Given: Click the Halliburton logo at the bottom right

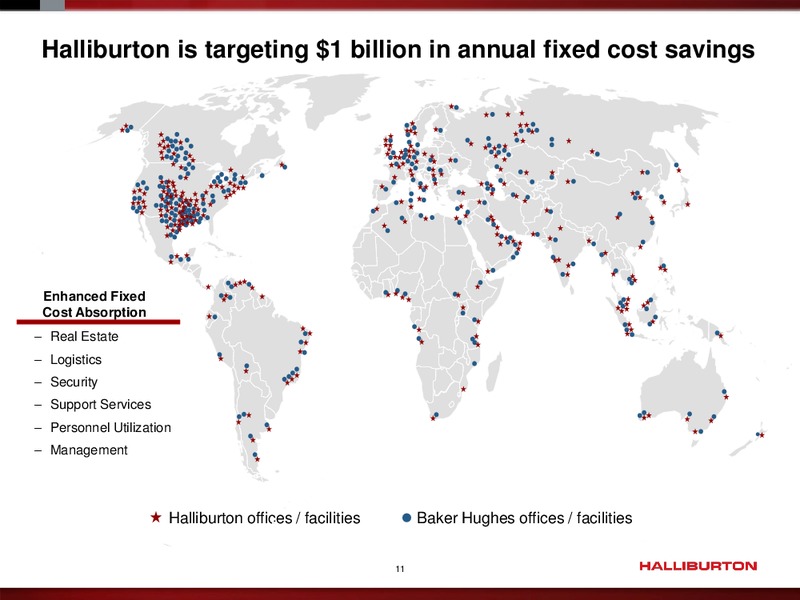Looking at the screenshot, I should [698, 566].
